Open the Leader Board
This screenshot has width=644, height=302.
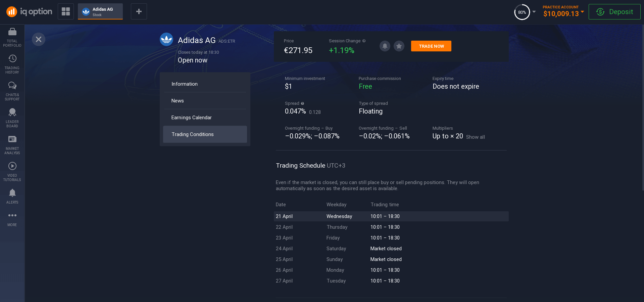[12, 118]
